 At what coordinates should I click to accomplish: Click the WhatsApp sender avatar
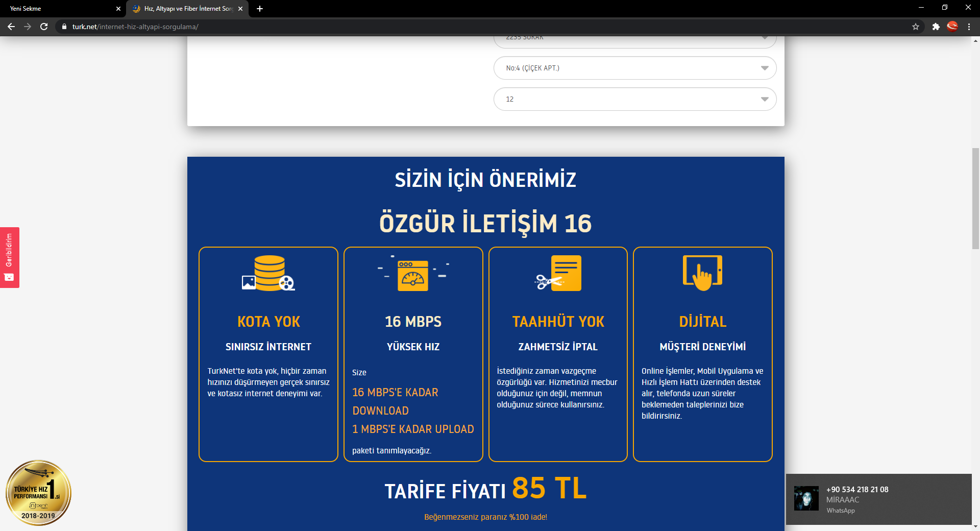coord(806,498)
